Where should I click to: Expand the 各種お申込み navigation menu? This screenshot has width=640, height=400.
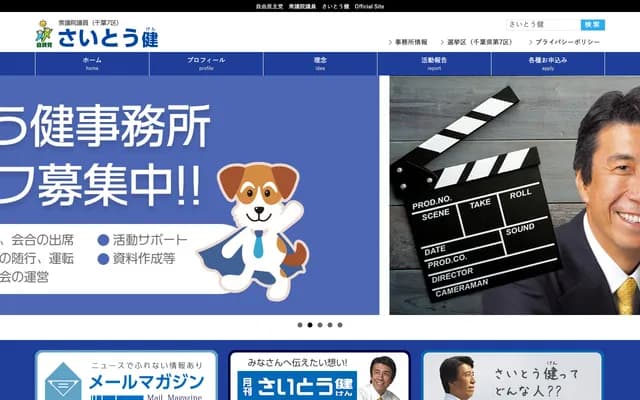548,64
